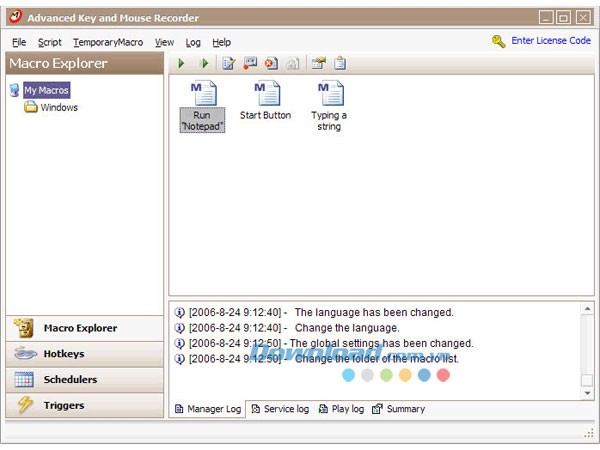Click info icon of 'Change the folder' log entry

tap(179, 359)
